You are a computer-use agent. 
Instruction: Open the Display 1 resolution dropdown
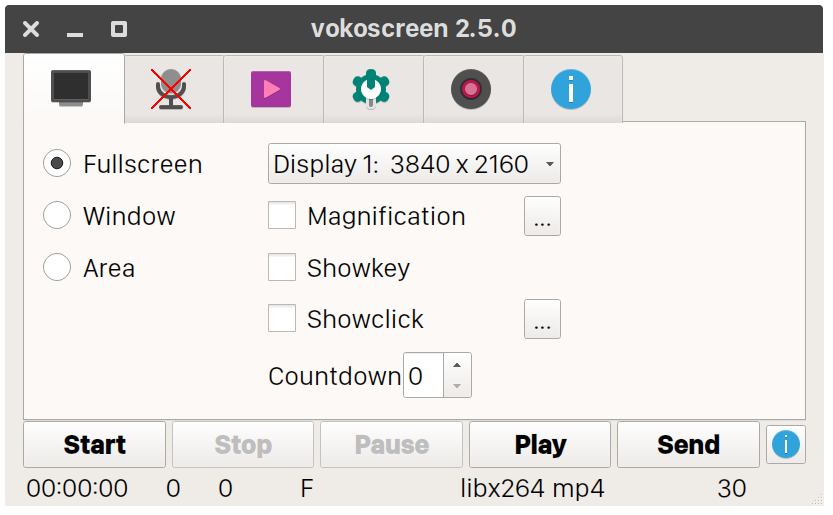tap(414, 164)
